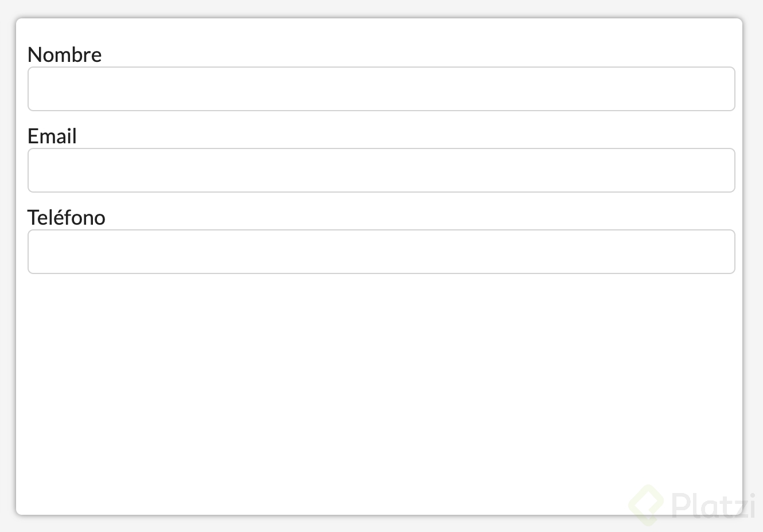Select the Teléfono input field
The height and width of the screenshot is (532, 763).
381,252
